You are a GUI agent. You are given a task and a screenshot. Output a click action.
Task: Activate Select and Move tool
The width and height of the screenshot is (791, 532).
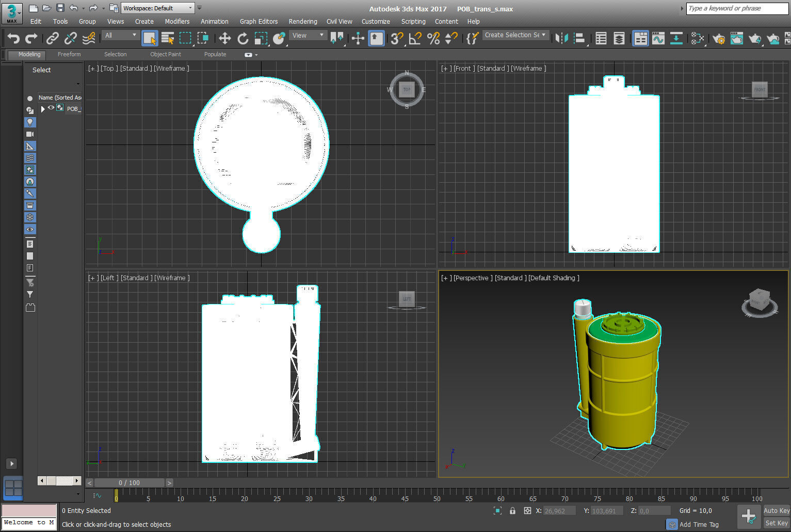(224, 38)
